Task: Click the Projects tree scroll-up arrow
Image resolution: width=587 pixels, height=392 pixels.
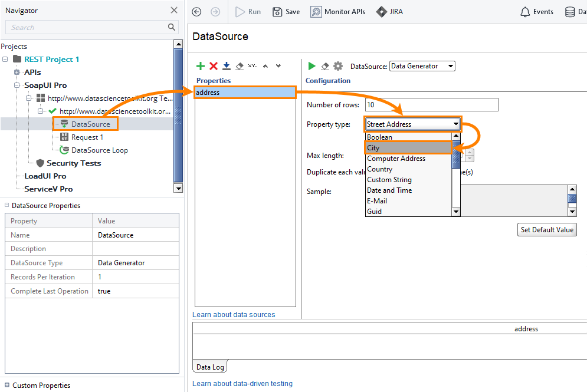Action: [179, 44]
